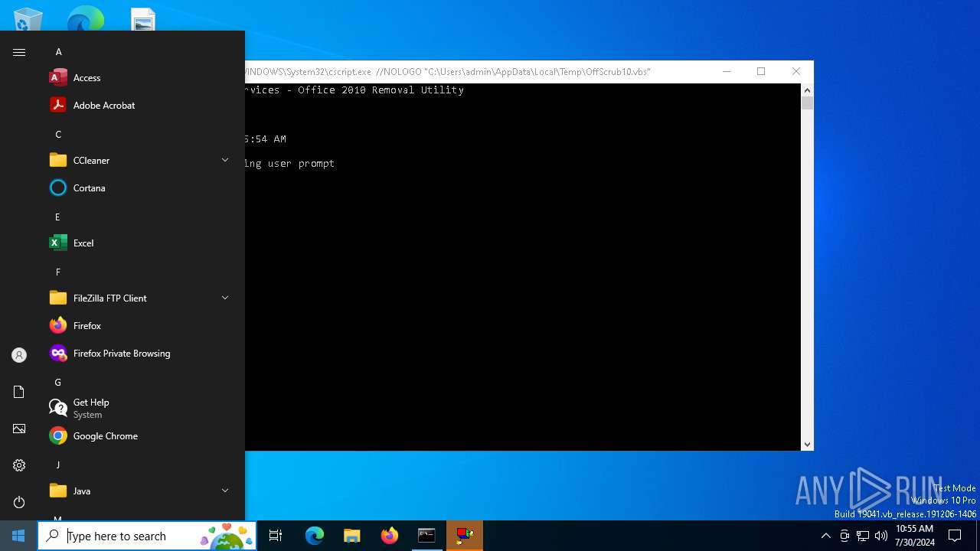
Task: Open the notification center
Action: (955, 536)
